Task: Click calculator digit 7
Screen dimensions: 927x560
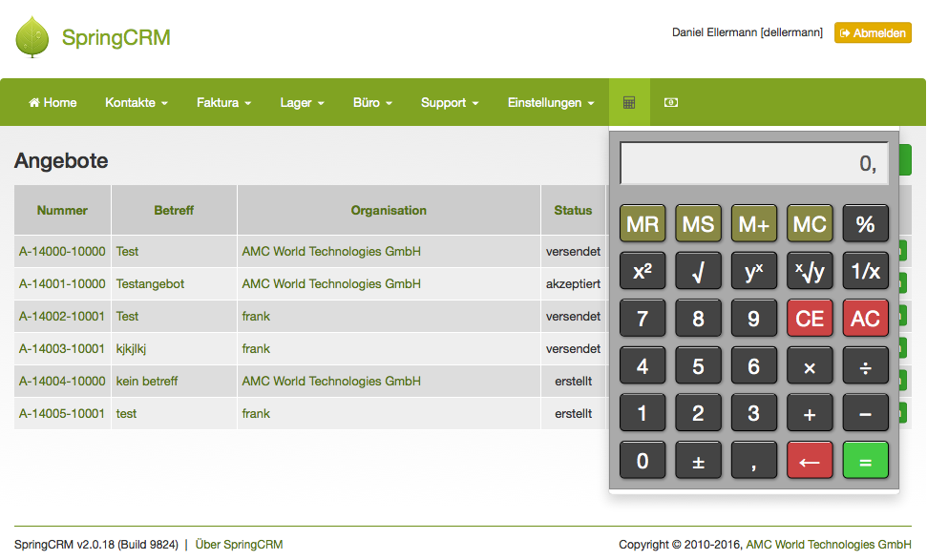Action: [x=643, y=319]
